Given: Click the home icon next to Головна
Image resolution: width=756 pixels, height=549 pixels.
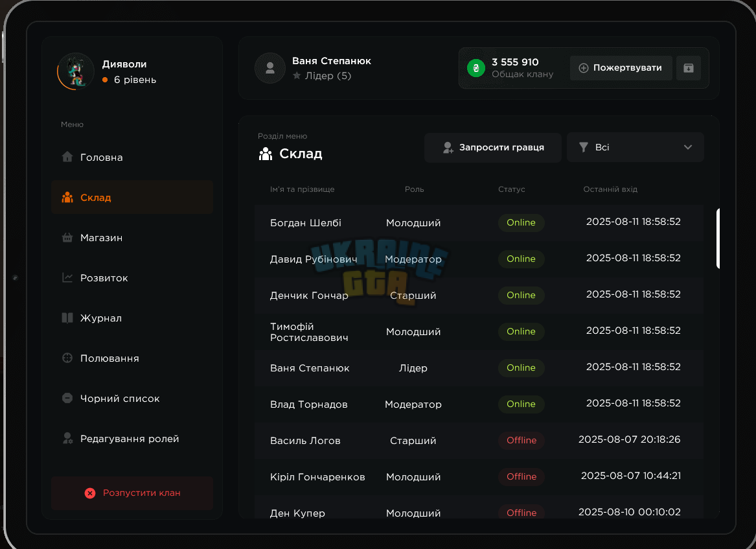Looking at the screenshot, I should coord(67,157).
